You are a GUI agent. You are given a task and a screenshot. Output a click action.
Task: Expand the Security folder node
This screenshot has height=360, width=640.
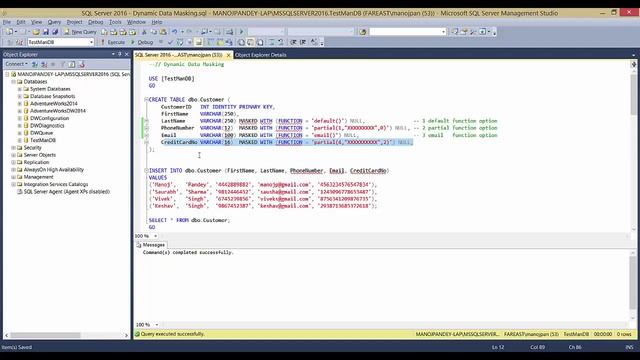click(x=13, y=148)
